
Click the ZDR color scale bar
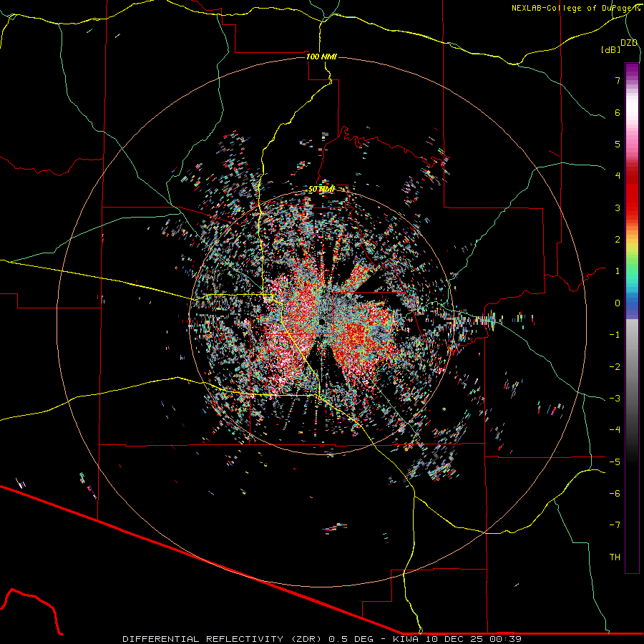tap(632, 318)
